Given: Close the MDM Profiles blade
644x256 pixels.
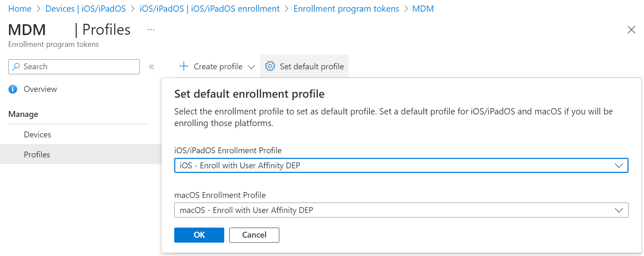Looking at the screenshot, I should coord(631,30).
